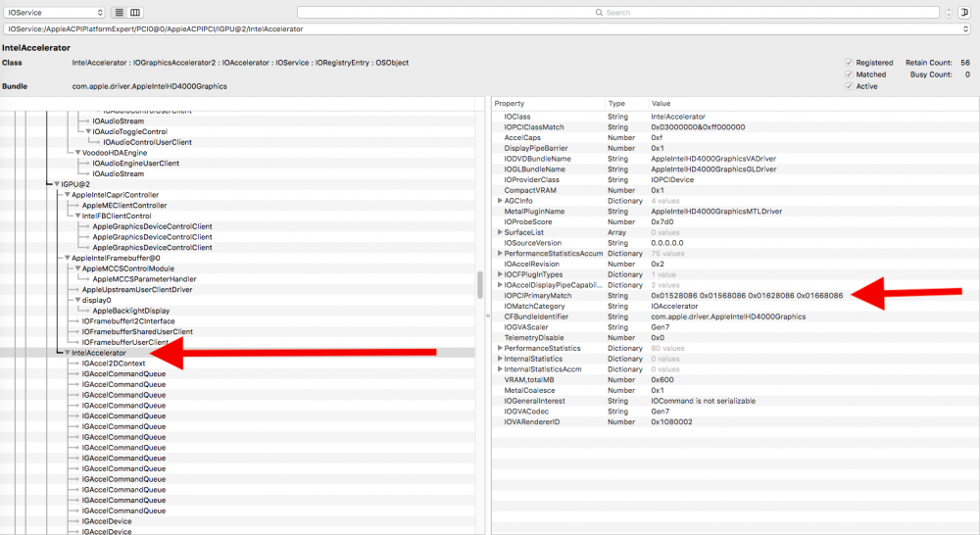Viewport: 980px width, 535px height.
Task: Select the IOClass property row
Action: click(735, 117)
